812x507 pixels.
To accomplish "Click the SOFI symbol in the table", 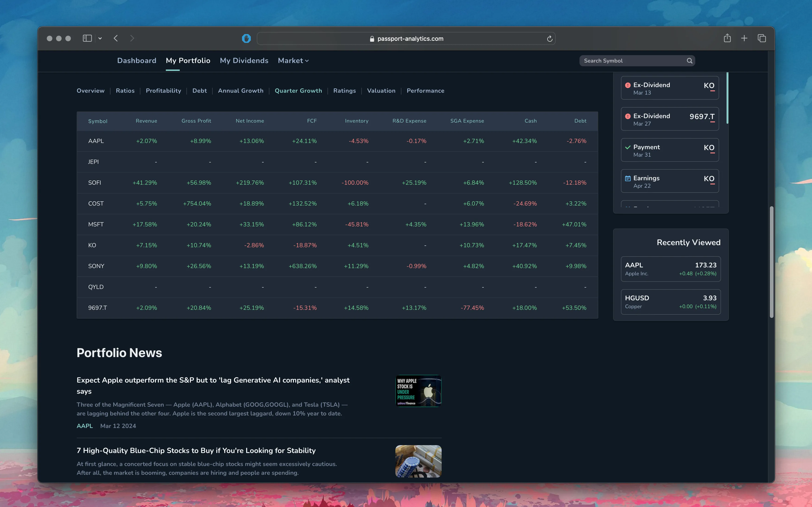I will click(x=94, y=183).
